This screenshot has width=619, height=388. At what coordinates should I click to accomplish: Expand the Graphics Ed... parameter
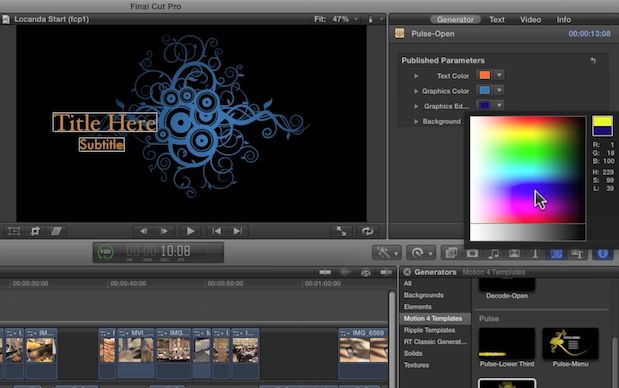tap(416, 106)
